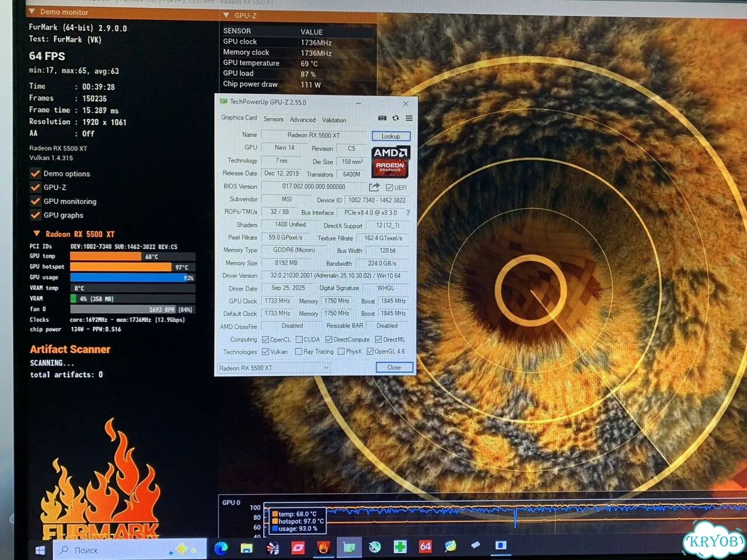
Task: Take a GPU-Z screenshot with the camera icon
Action: [x=382, y=118]
